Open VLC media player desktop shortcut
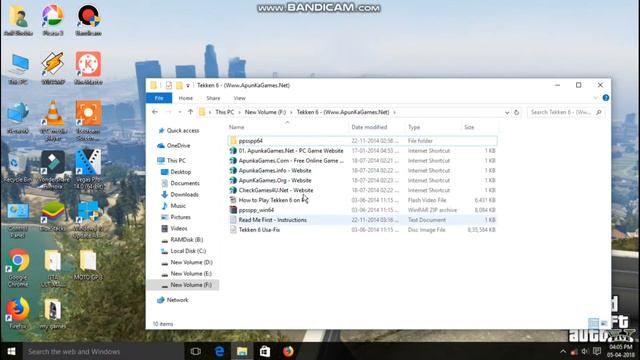The width and height of the screenshot is (640, 360). coord(53,120)
